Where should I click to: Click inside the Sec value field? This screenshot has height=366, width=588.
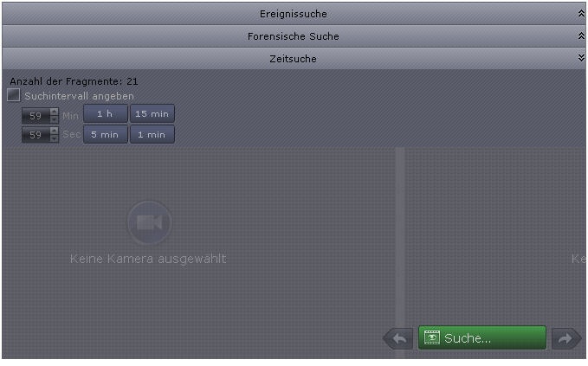click(36, 134)
